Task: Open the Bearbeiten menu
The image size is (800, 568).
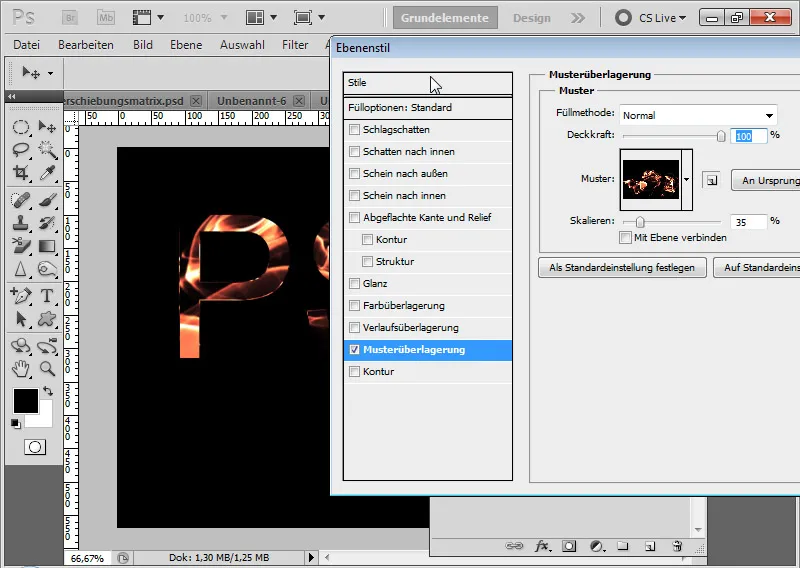Action: point(86,45)
